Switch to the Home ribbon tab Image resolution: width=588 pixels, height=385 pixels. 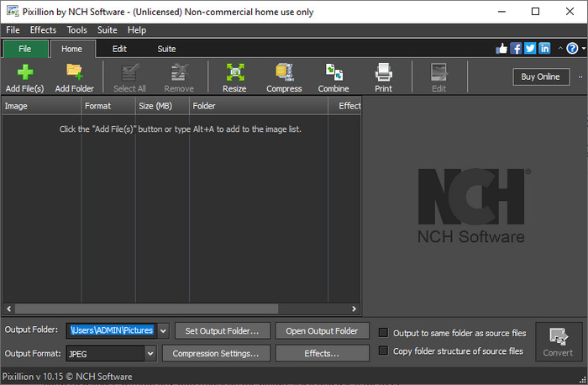click(x=72, y=49)
